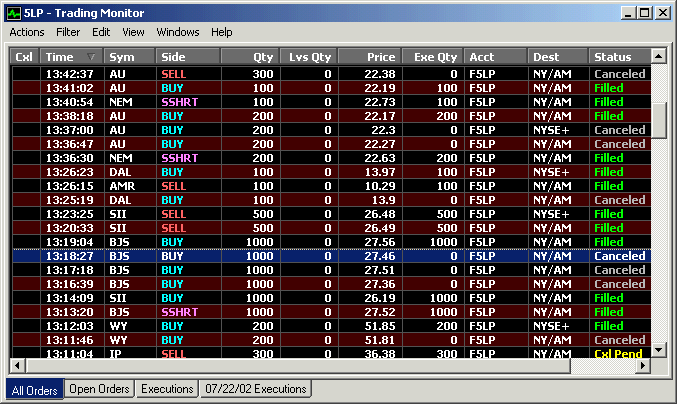
Task: Minimize the Trading Monitor window
Action: point(629,13)
